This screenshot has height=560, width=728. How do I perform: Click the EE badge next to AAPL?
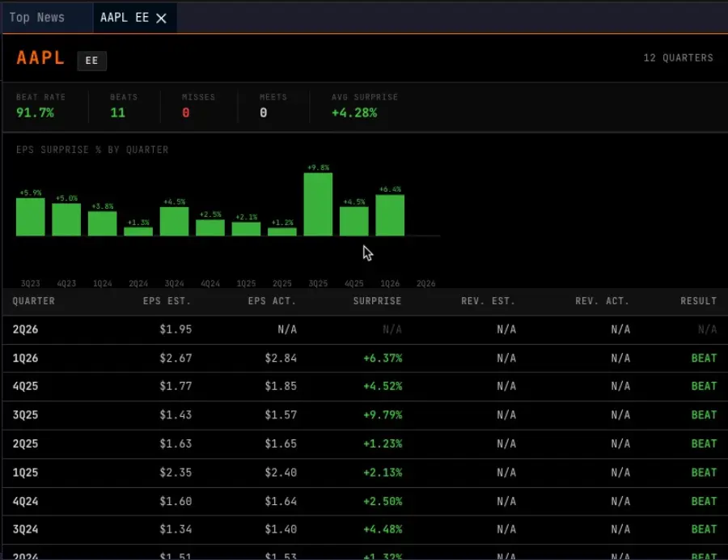91,61
